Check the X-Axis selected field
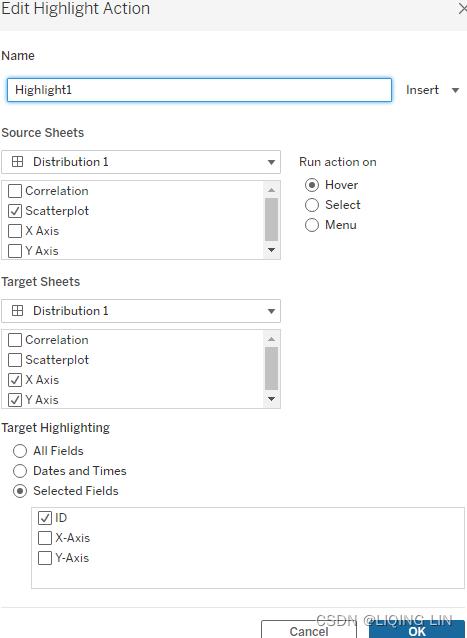467x638 pixels. tap(45, 537)
